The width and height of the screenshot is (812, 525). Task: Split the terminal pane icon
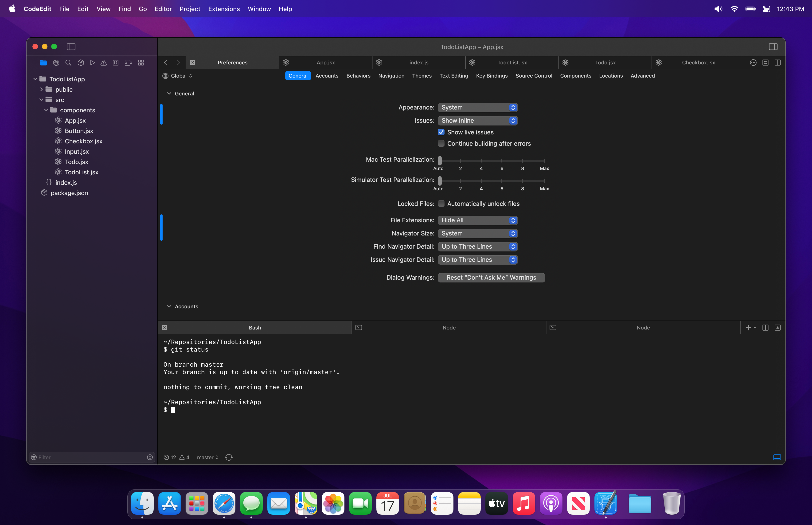[765, 328]
